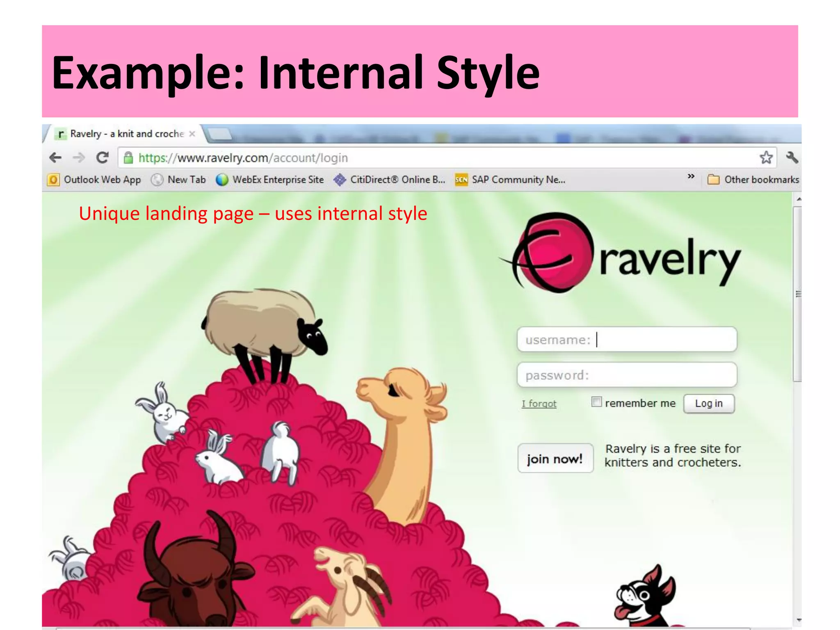Open the WebEx Enterprise Site bookmark

(270, 180)
